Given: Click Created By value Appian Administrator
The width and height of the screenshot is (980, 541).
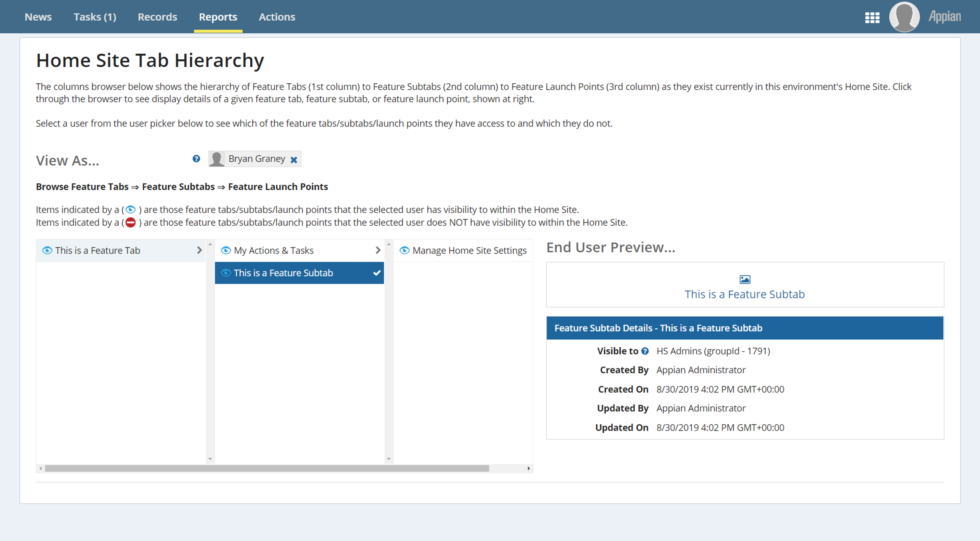Looking at the screenshot, I should [701, 370].
